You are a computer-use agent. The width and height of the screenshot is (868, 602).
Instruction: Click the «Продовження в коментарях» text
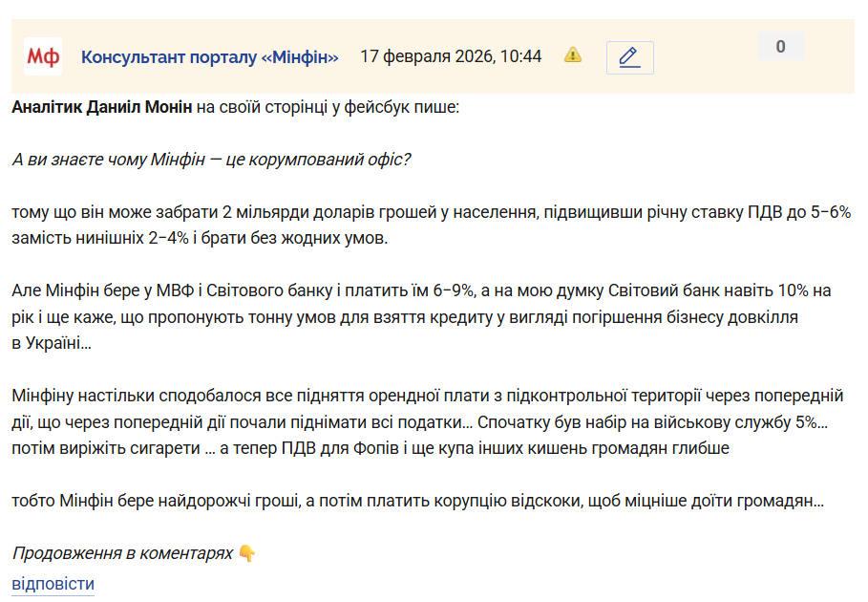coord(122,553)
